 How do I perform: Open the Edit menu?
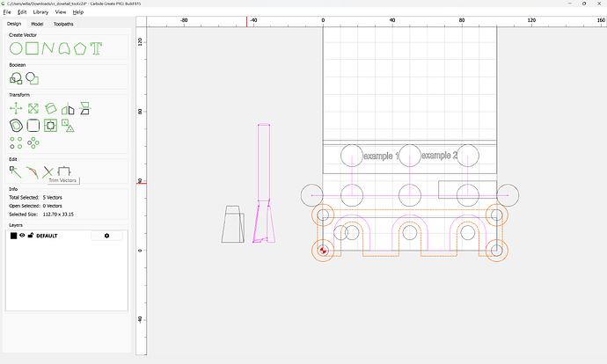pos(22,12)
